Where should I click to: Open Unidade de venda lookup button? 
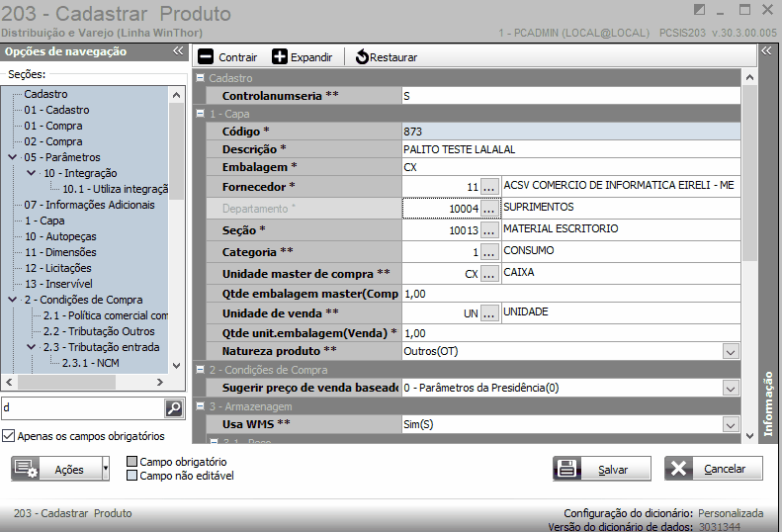point(489,313)
